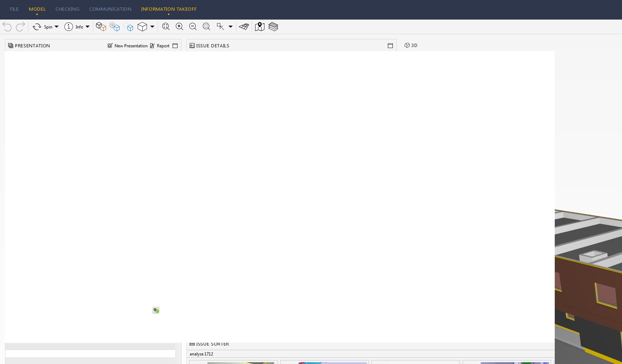Screen dimensions: 622x364
Task: Maximize the Presentation panel
Action: pos(175,46)
